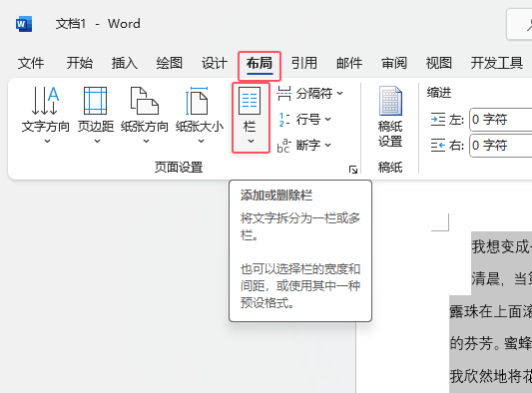Click the document line starting 我想变成
This screenshot has height=393, width=532.
point(501,246)
